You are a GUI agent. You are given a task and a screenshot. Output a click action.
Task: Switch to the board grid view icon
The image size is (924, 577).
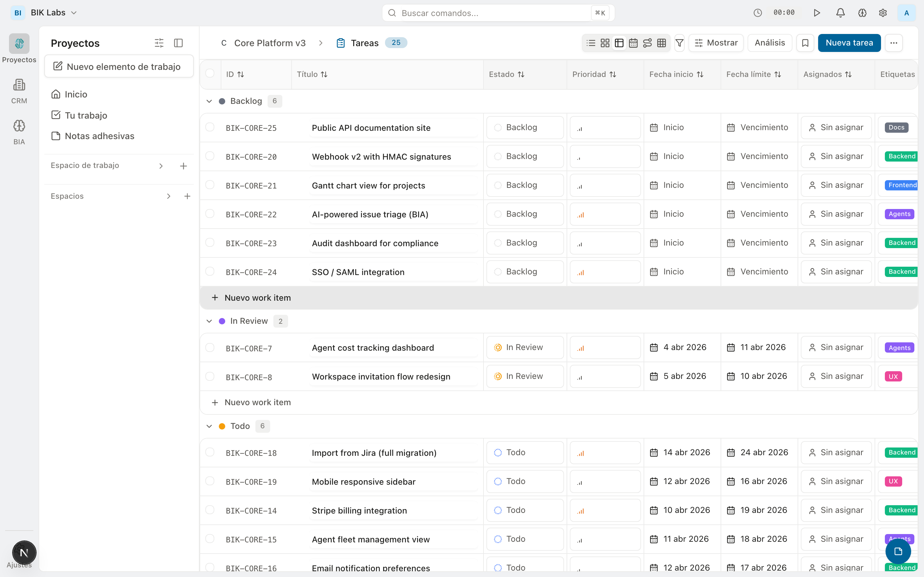pos(605,43)
